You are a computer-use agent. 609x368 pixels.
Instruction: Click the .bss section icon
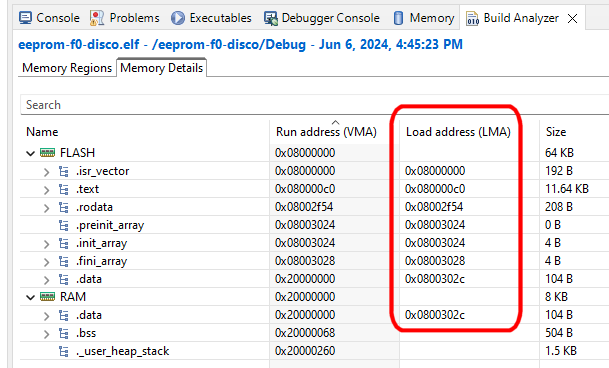(64, 333)
